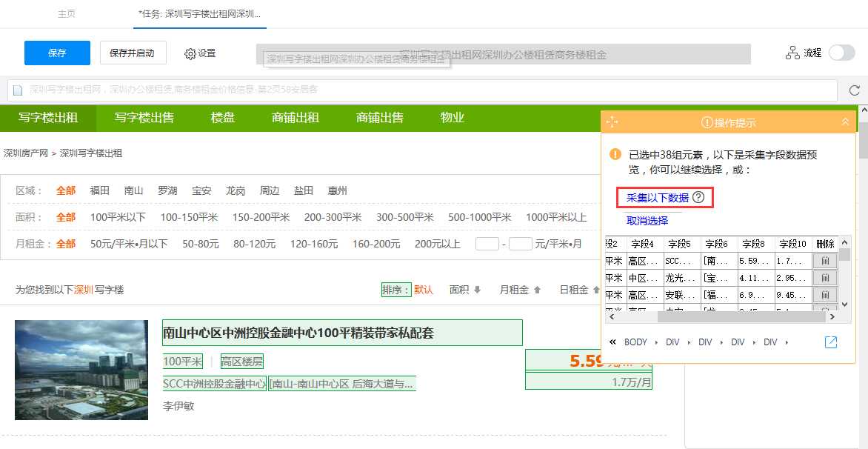Open 物业 nav menu item
Screen dimensions: 868x449
453,117
